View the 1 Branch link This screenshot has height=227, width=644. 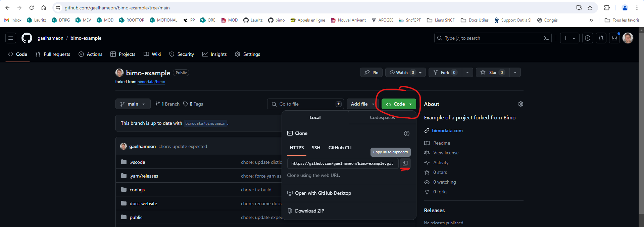click(x=167, y=104)
